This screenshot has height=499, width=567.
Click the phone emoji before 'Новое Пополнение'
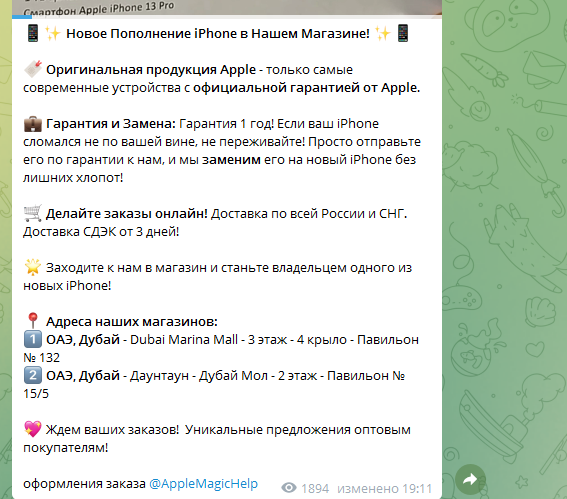[33, 33]
